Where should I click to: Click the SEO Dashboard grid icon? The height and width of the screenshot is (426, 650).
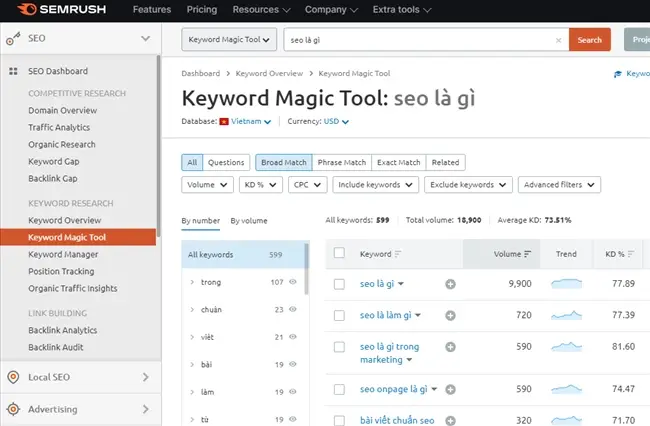click(13, 71)
